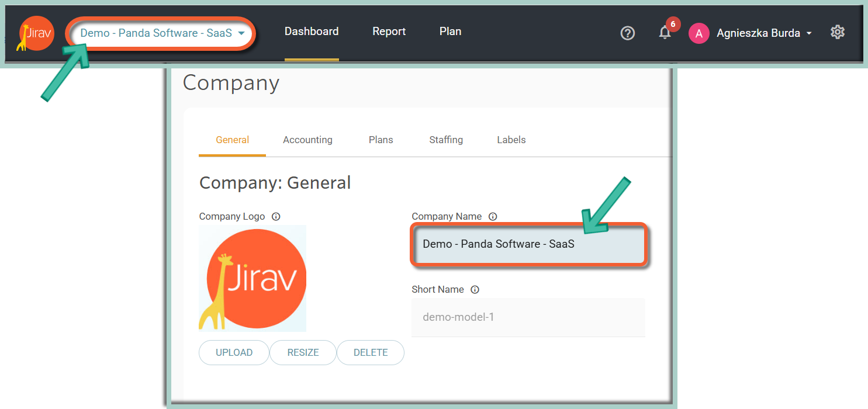The image size is (868, 409).
Task: Show info icon next to Short Name
Action: (475, 290)
